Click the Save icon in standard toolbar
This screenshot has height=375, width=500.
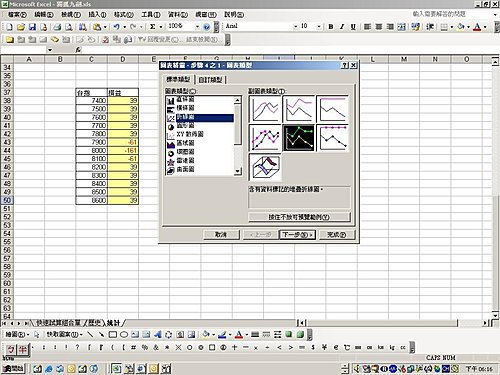[x=32, y=27]
